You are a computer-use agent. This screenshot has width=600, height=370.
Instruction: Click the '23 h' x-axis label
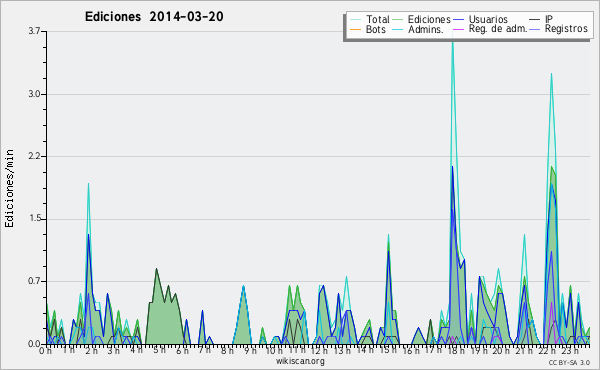569,351
